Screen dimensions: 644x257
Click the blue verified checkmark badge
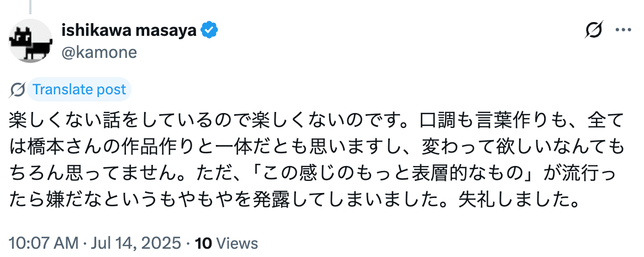tap(209, 30)
